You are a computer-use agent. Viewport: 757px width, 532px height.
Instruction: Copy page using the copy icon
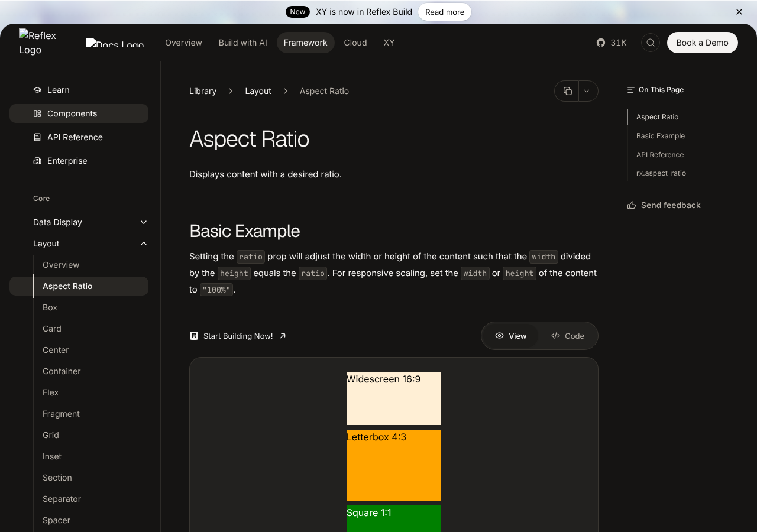click(567, 91)
